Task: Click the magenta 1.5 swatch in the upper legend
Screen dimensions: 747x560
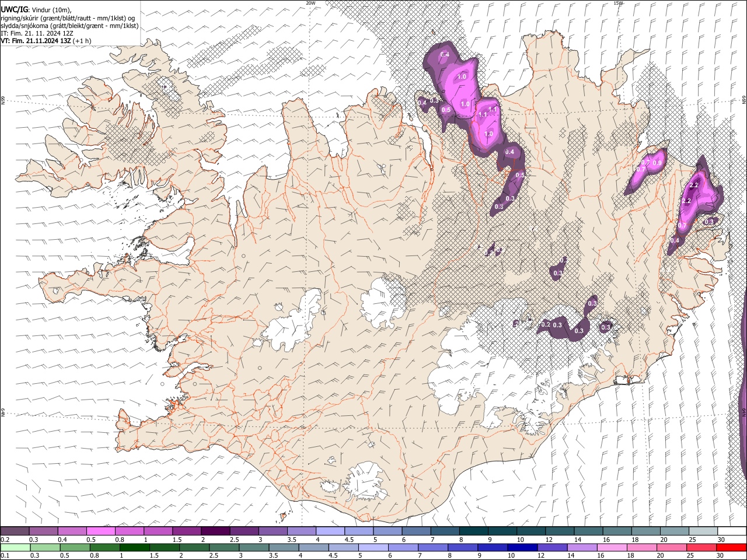Action: 187,531
